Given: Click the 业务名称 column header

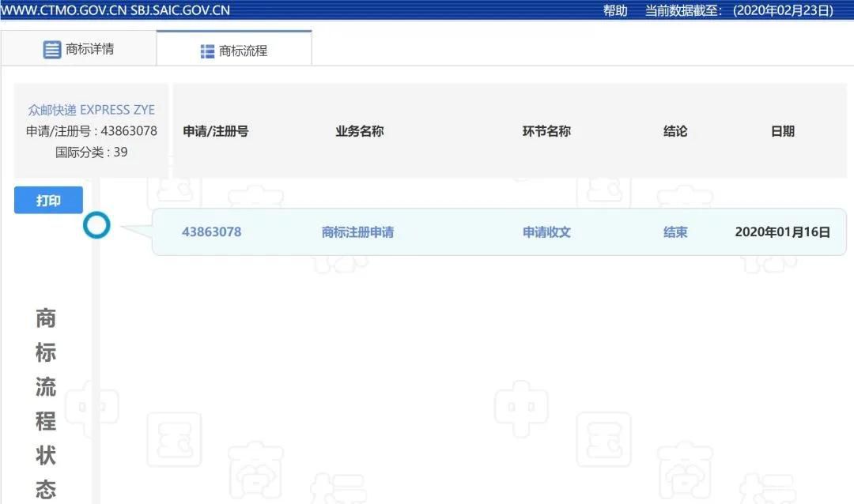Looking at the screenshot, I should point(358,131).
